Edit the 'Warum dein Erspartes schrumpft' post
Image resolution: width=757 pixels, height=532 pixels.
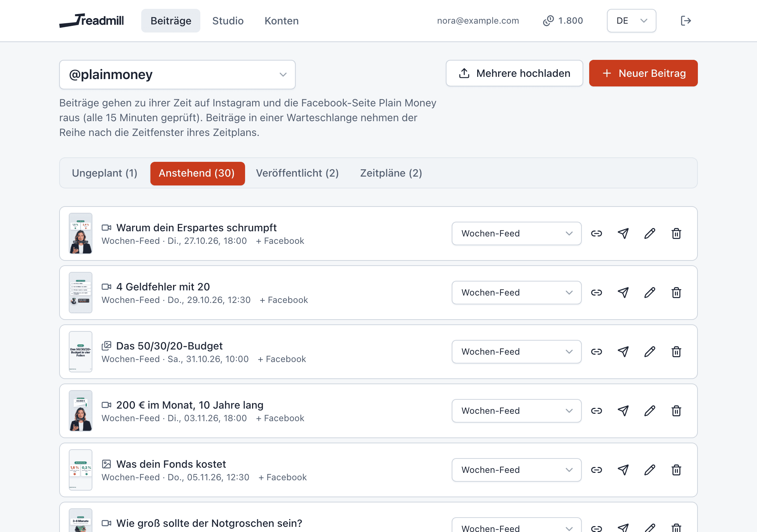point(650,233)
